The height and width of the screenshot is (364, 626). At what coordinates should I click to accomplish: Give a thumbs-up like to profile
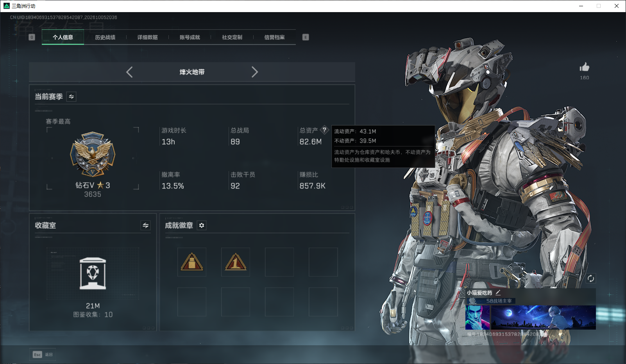point(585,67)
